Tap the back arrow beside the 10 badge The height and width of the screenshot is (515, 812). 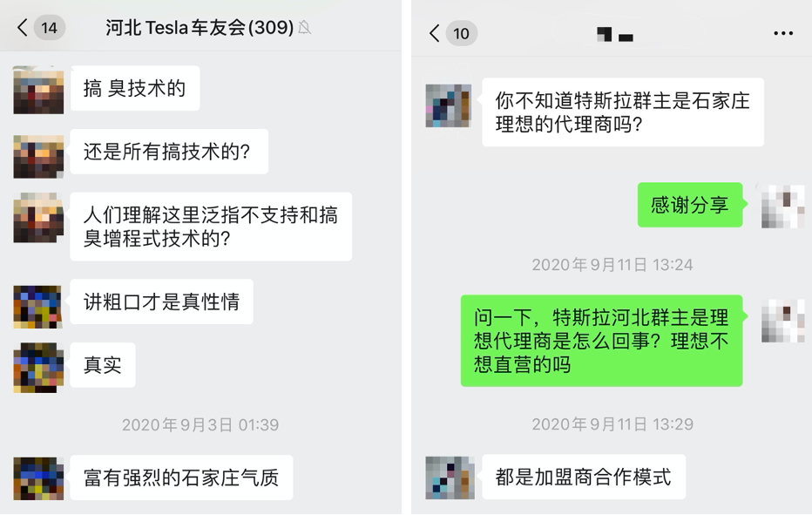pyautogui.click(x=434, y=34)
